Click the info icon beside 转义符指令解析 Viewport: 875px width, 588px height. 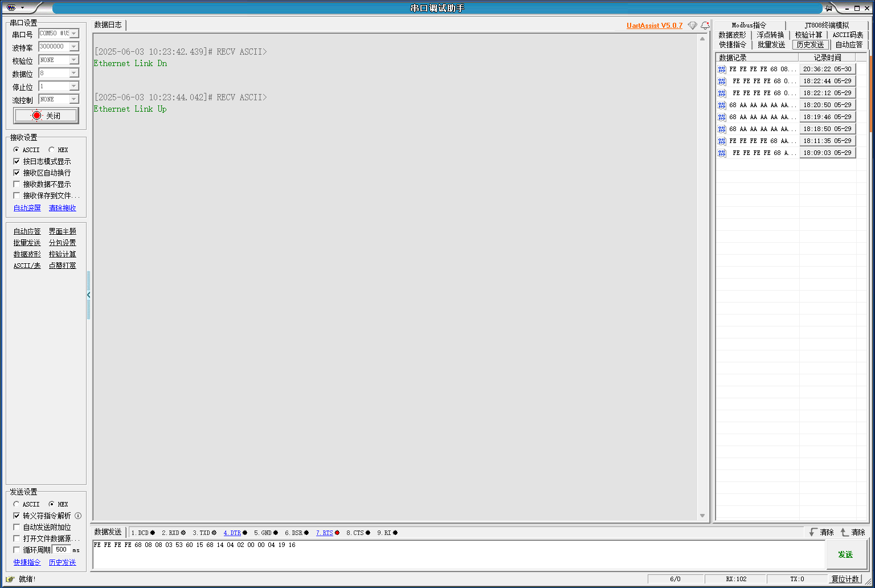(x=78, y=516)
